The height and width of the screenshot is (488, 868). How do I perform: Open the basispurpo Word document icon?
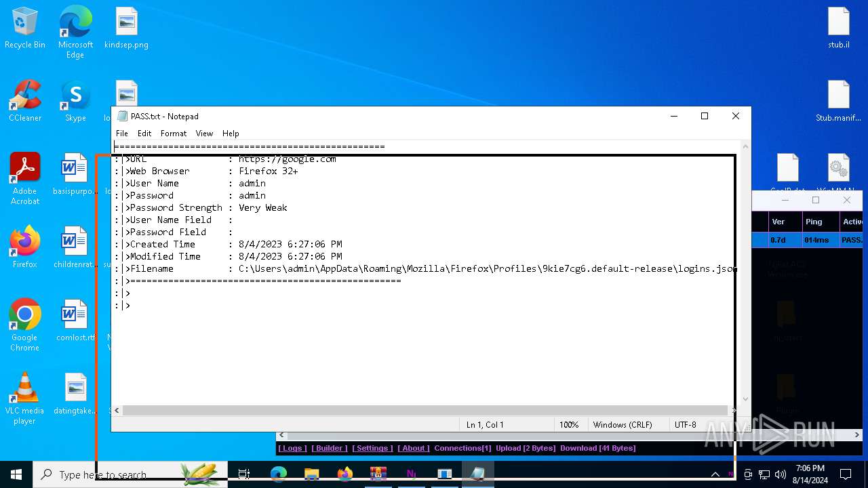click(75, 174)
